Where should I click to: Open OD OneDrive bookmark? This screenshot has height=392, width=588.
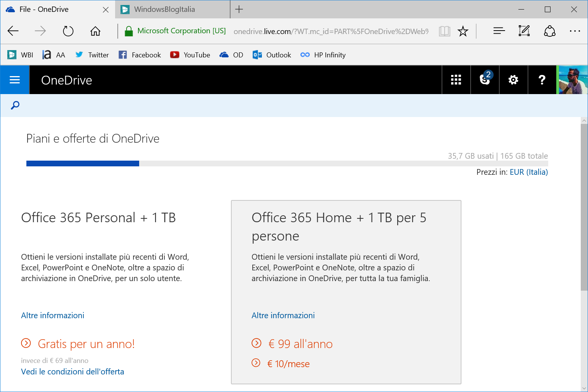(x=231, y=55)
